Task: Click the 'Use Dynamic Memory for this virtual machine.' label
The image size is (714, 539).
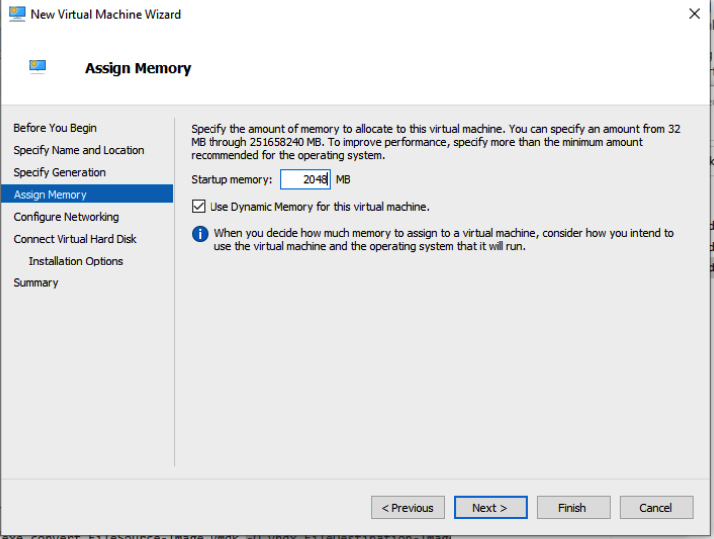Action: (320, 207)
